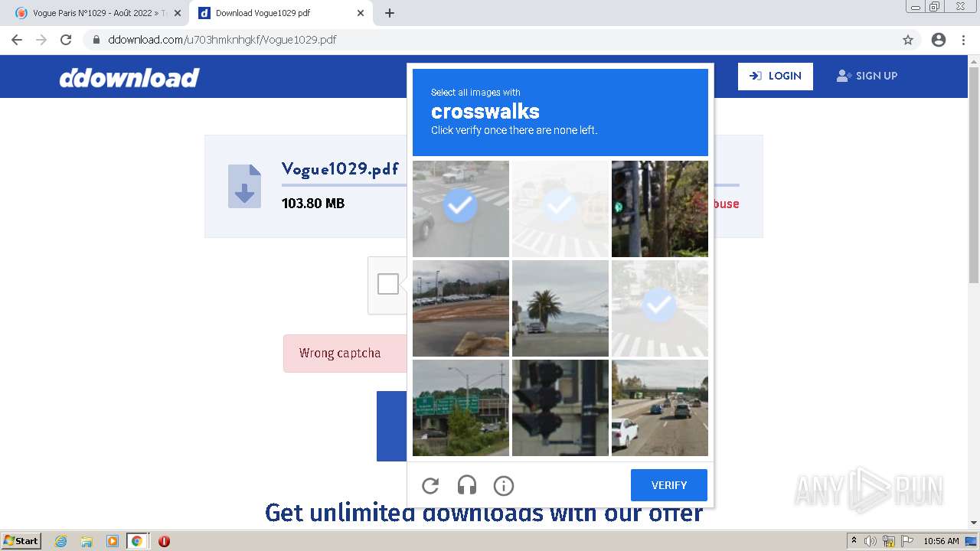Select the palm tree tile
The image size is (980, 551).
tap(560, 308)
